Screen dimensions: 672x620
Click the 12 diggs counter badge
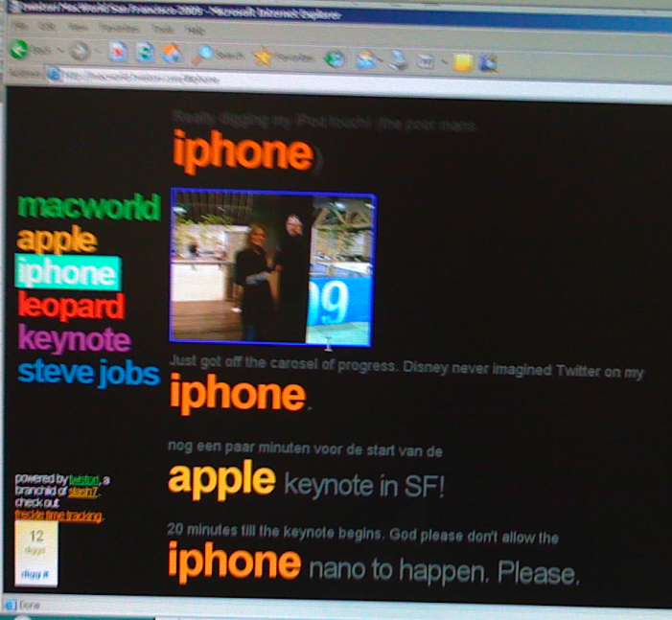tap(36, 541)
